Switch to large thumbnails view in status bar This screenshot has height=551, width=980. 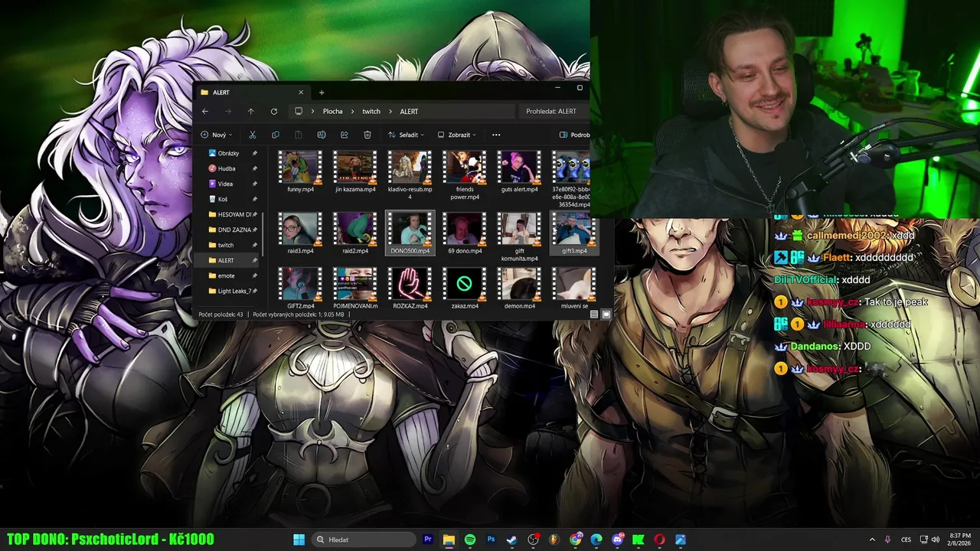pyautogui.click(x=606, y=315)
